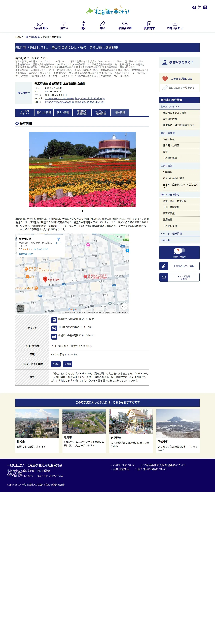Toggle satellite layer thumbnail on map

tap(21, 308)
